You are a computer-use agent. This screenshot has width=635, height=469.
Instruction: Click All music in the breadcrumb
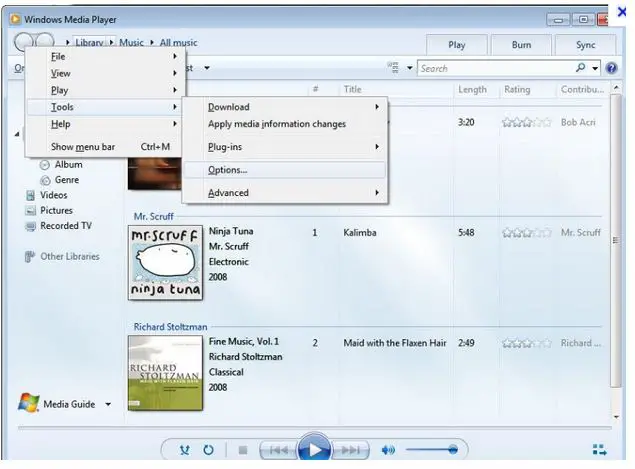point(178,43)
